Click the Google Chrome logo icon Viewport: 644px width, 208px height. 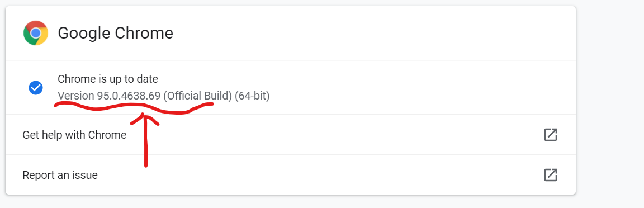(x=36, y=33)
